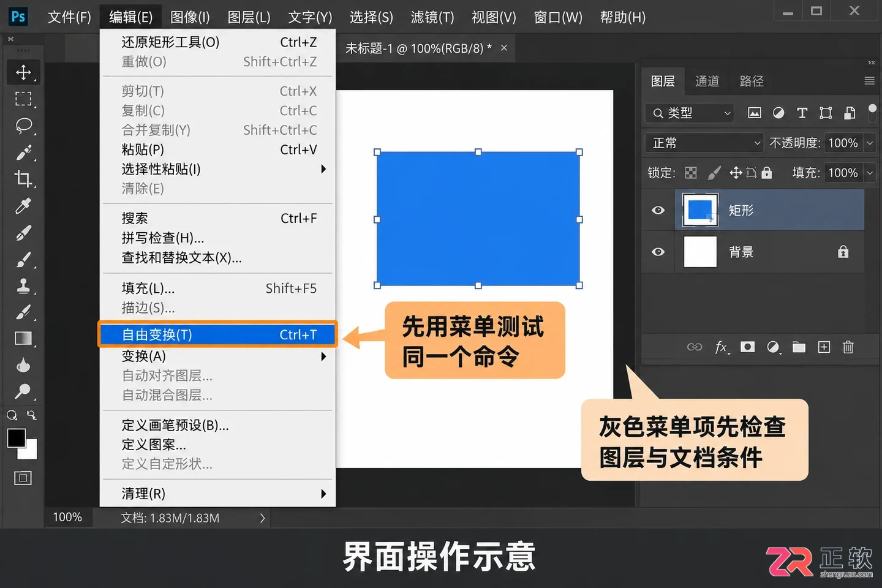Select the Gradient tool
The image size is (882, 588).
pyautogui.click(x=23, y=338)
